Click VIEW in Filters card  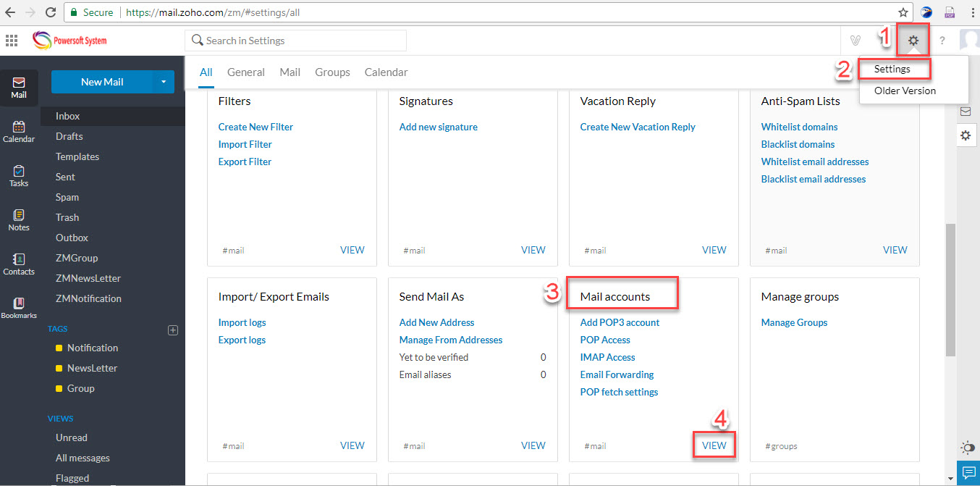click(352, 250)
